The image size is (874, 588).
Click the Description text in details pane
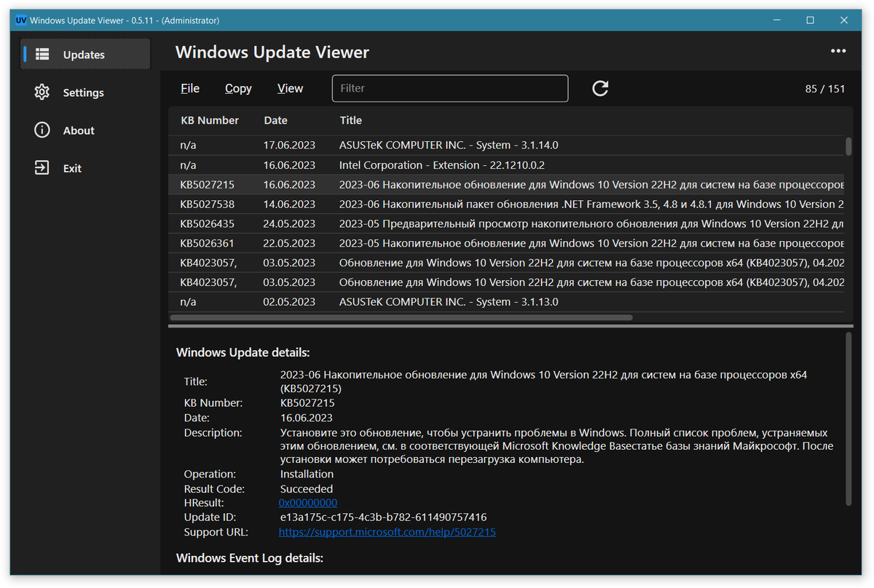(557, 446)
